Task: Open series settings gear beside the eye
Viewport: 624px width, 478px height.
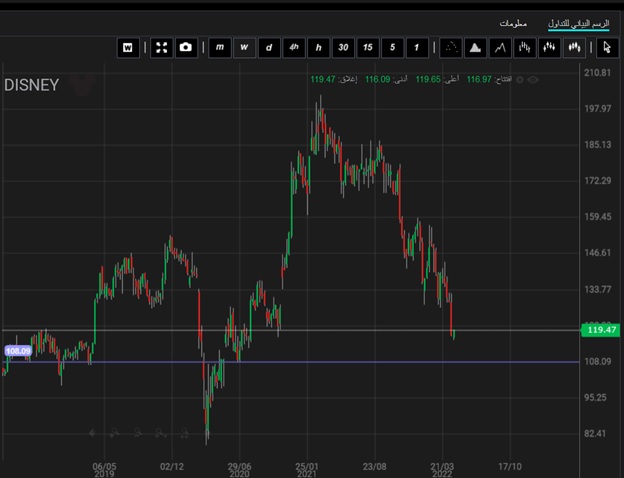Action: (x=520, y=80)
